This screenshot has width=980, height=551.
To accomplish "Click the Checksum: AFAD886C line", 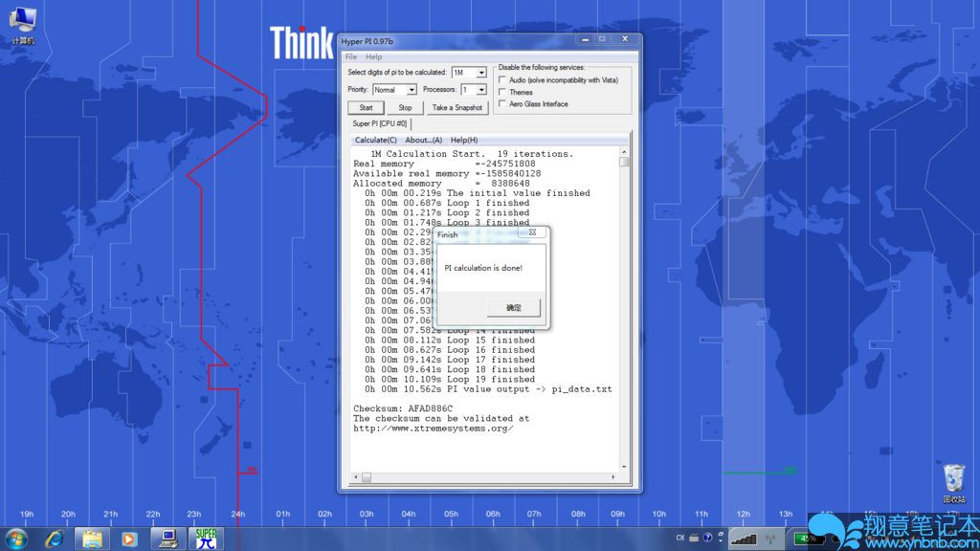I will click(403, 408).
